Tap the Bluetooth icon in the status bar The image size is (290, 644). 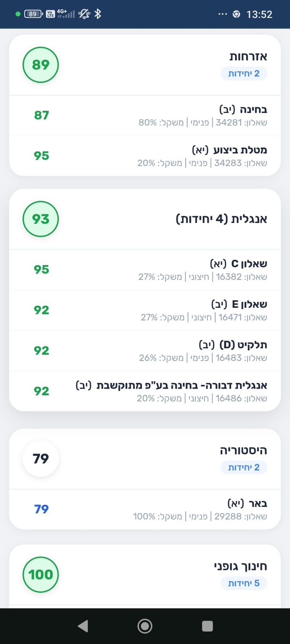(97, 14)
